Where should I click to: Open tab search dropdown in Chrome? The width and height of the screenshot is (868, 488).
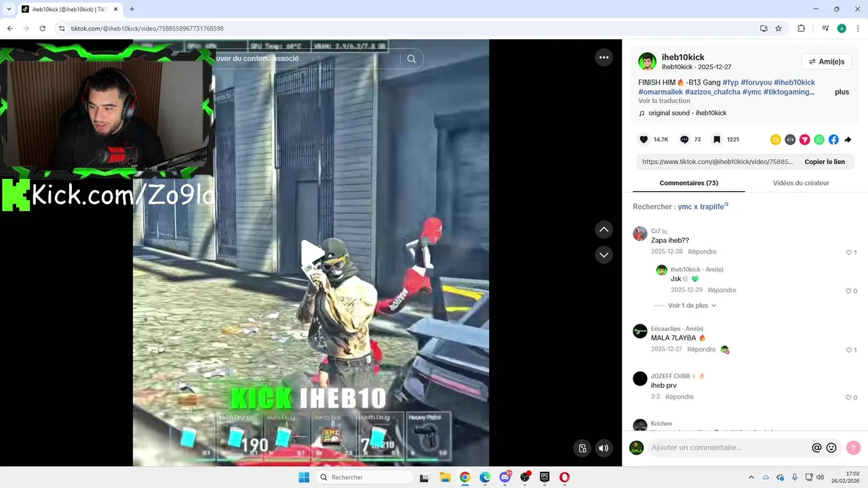[9, 9]
